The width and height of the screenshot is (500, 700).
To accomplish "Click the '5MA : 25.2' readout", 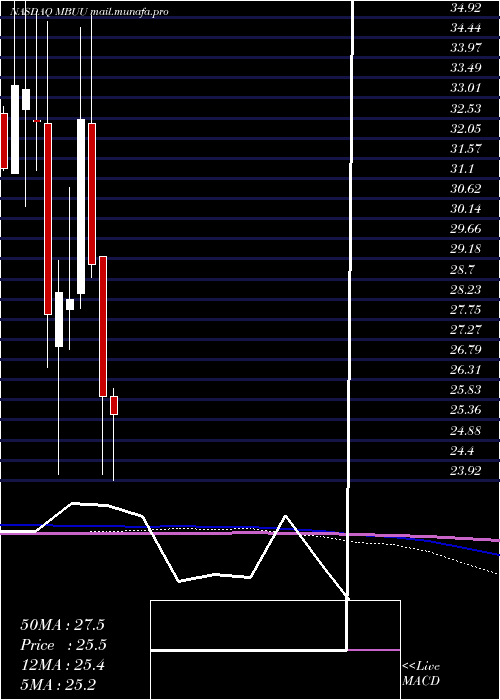I will 58,685.
